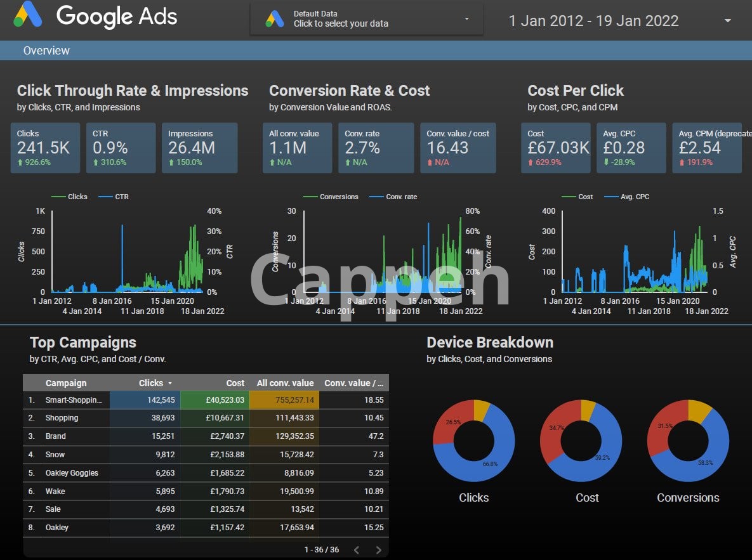Open the date range picker dropdown
Image resolution: width=752 pixels, height=560 pixels.
593,21
